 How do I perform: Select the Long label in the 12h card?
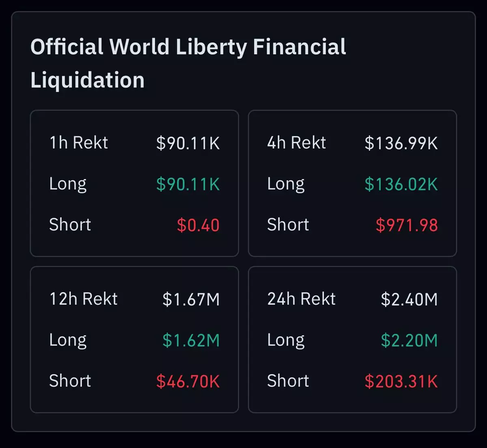[68, 340]
